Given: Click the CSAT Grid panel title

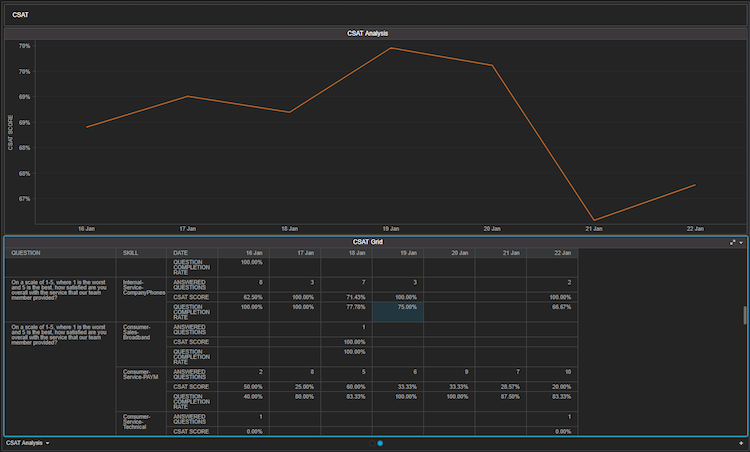Looking at the screenshot, I should [x=367, y=242].
